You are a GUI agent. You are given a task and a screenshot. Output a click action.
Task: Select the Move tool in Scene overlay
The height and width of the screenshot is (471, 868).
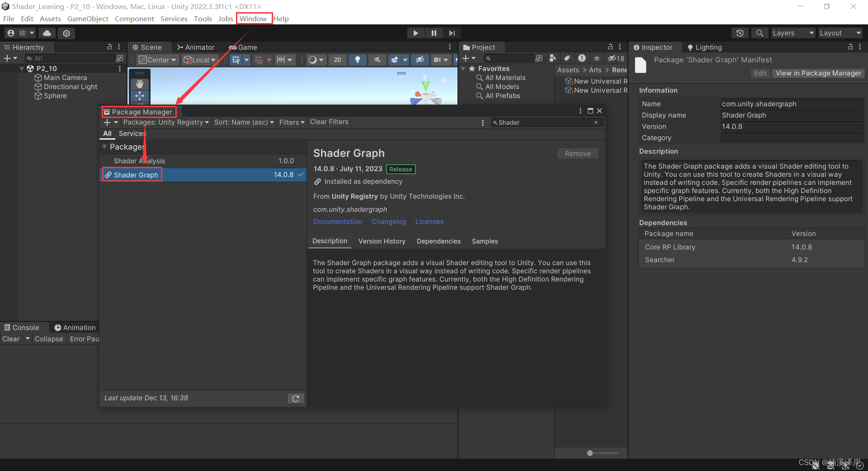point(140,96)
